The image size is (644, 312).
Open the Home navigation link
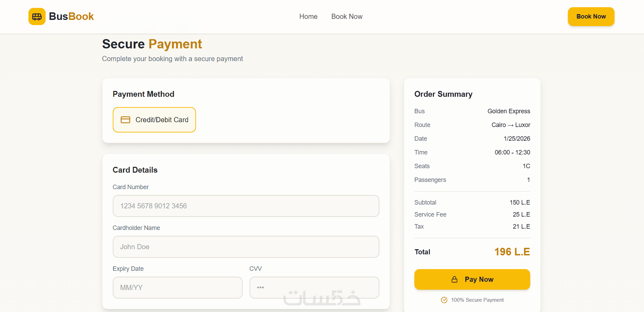click(x=308, y=16)
